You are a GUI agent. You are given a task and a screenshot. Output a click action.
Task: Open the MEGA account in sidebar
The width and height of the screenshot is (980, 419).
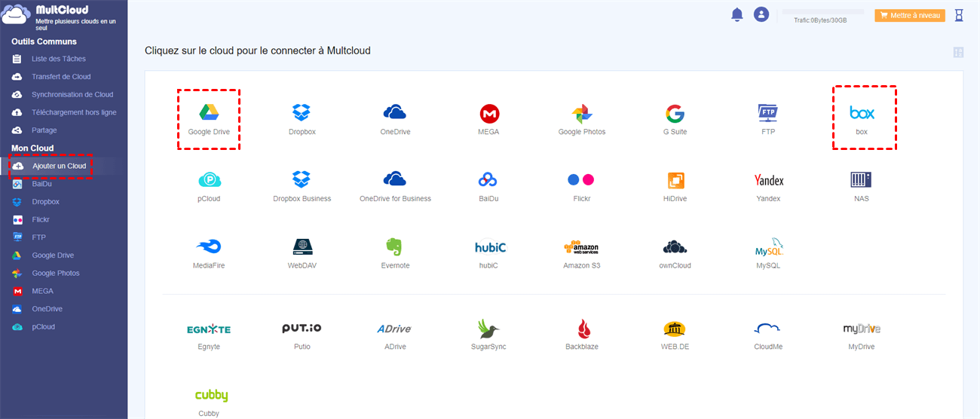pyautogui.click(x=42, y=291)
